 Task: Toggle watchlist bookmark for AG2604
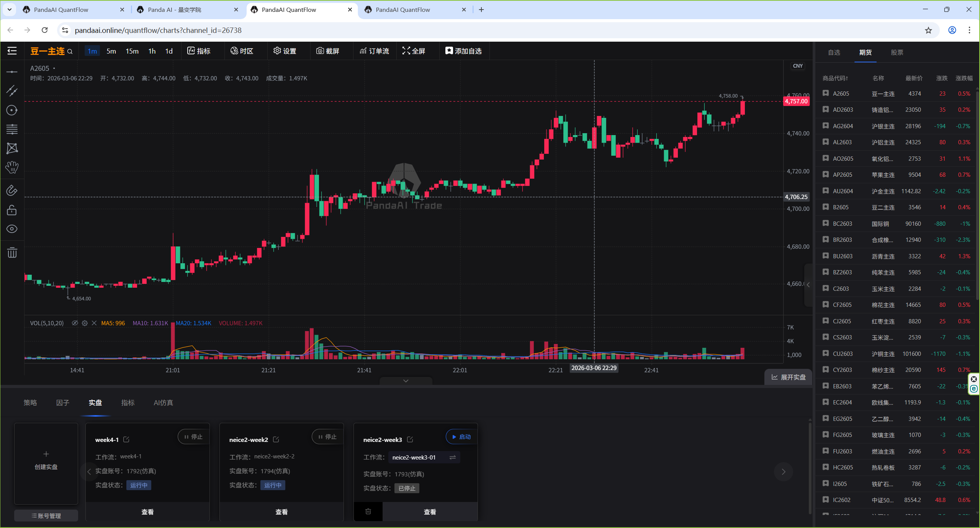[x=826, y=126]
